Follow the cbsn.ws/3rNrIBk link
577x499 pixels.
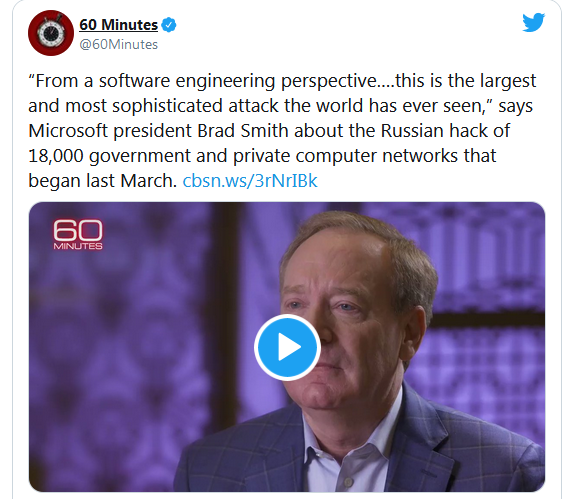click(250, 181)
